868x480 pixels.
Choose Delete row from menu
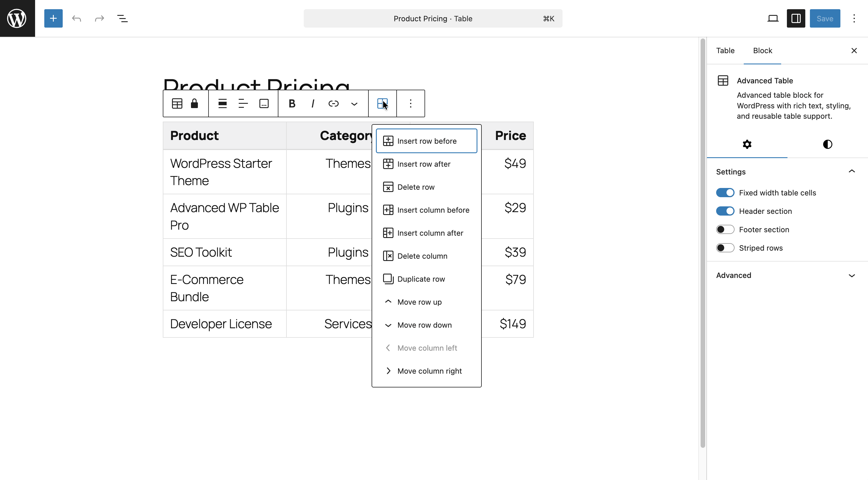(427, 187)
